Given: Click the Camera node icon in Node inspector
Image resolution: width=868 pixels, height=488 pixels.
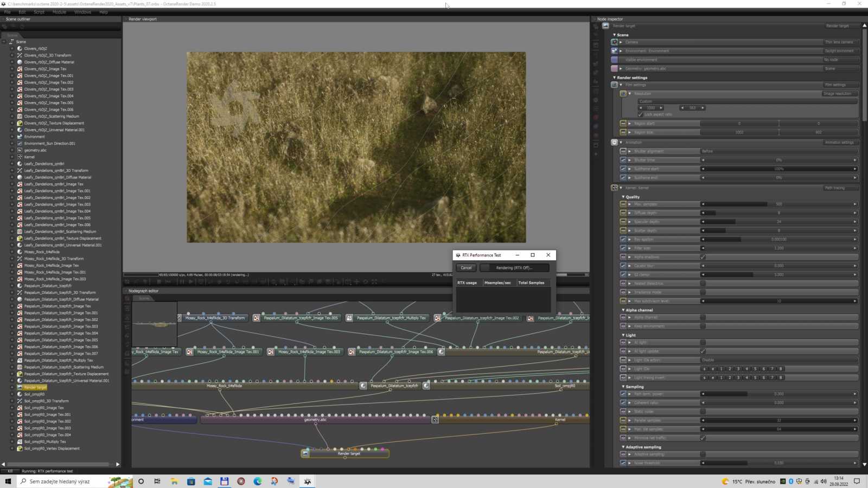Looking at the screenshot, I should coord(614,42).
